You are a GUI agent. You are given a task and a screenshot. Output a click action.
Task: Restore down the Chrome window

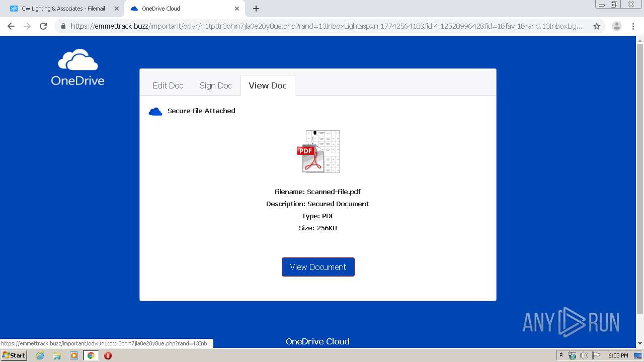(614, 5)
